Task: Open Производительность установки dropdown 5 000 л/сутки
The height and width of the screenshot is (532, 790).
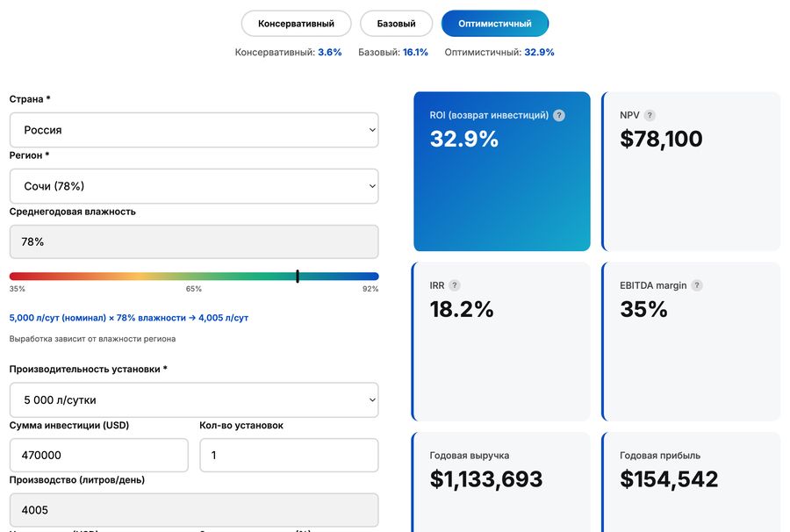Action: click(194, 400)
